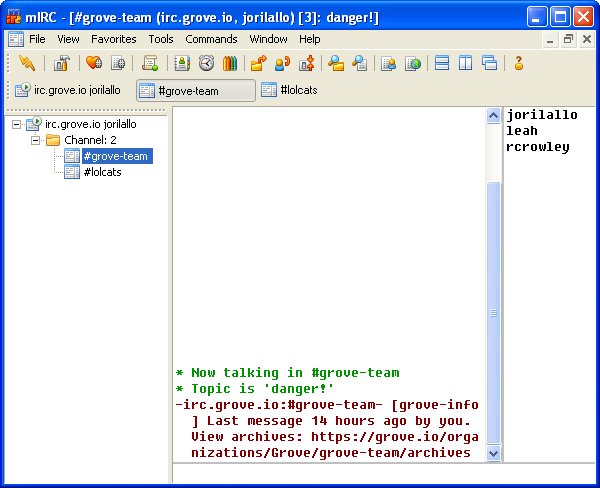The height and width of the screenshot is (488, 600).
Task: Click the Timer clock toolbar icon
Action: [x=206, y=63]
